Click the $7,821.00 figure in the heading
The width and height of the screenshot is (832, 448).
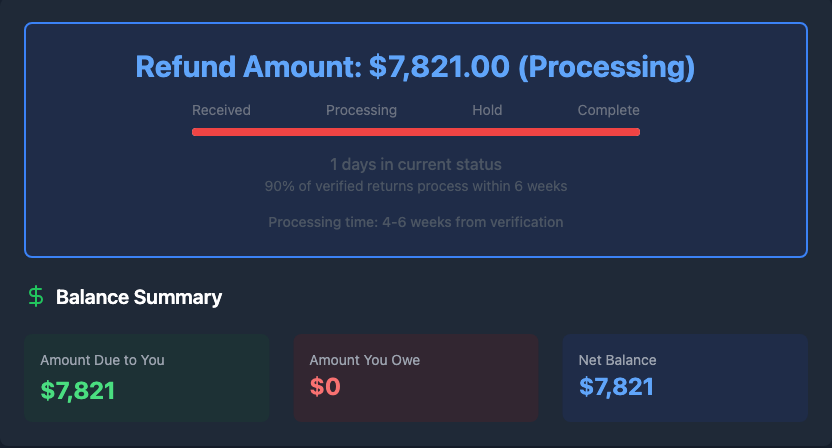pyautogui.click(x=439, y=67)
